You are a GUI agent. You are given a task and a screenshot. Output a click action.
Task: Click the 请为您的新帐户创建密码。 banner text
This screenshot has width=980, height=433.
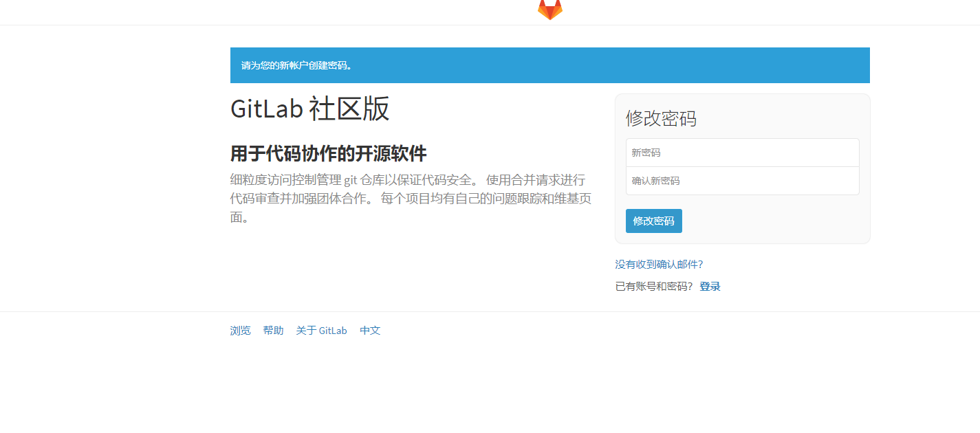click(x=297, y=65)
